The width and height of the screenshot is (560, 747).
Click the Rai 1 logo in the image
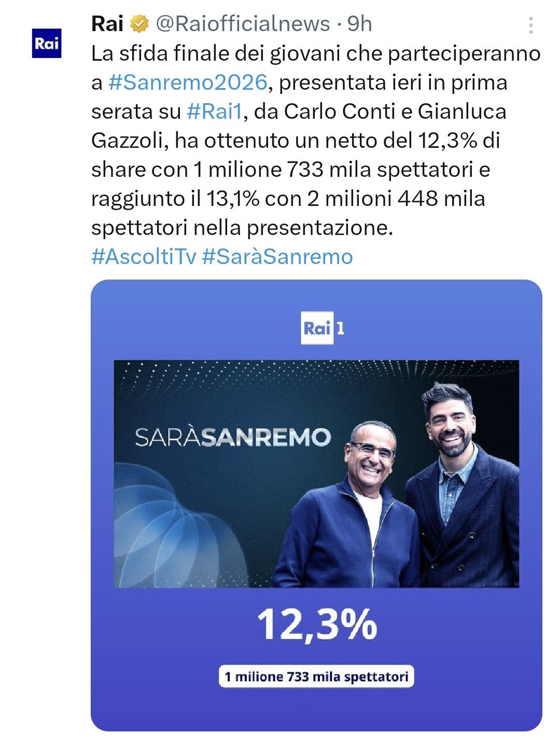coord(323,328)
